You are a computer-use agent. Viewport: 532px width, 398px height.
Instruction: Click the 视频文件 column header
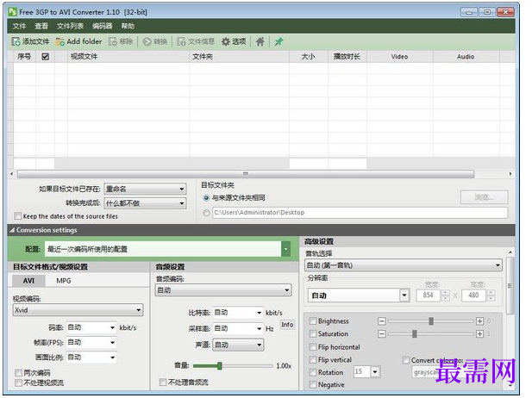(128, 57)
